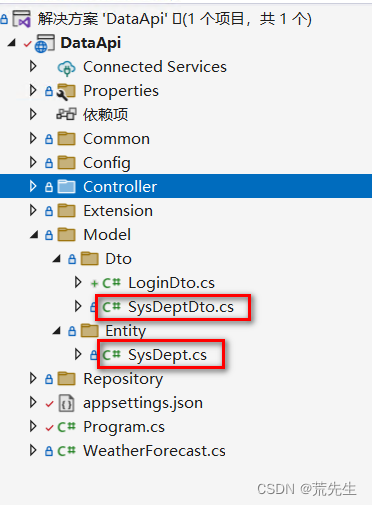Viewport: 372px width, 505px height.
Task: Click the JSON file icon of appsettings.json
Action: tap(66, 403)
